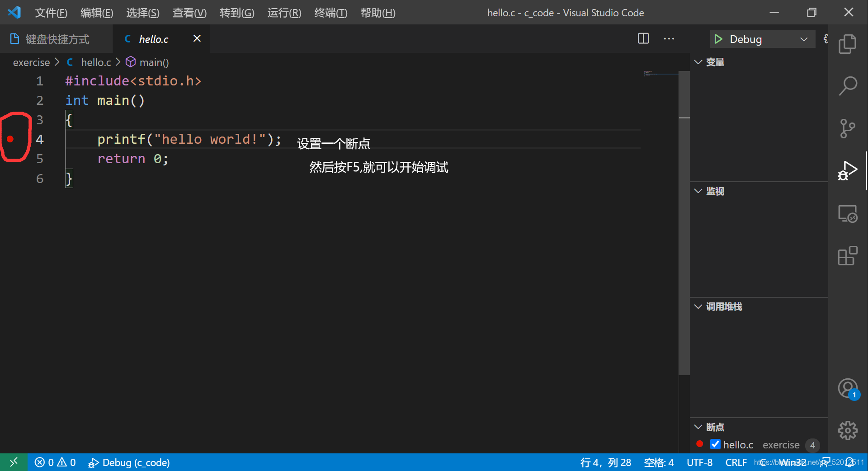Click the return 0; code line
This screenshot has width=868, height=471.
132,159
